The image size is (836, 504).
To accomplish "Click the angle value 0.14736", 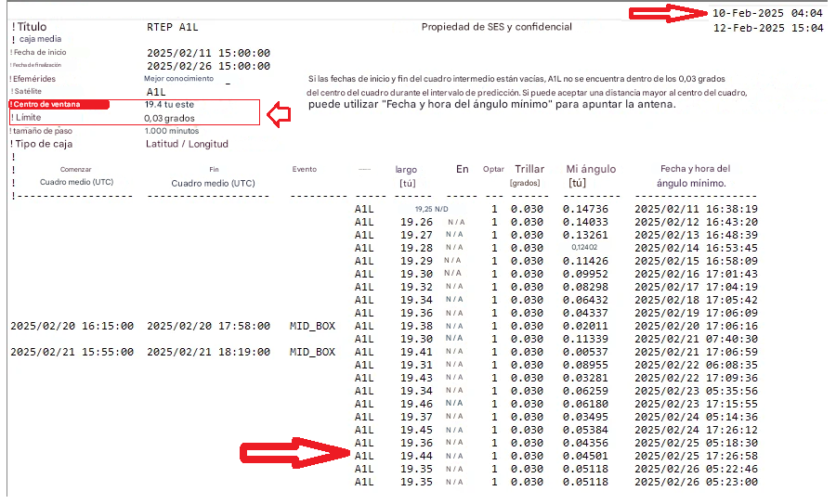I will coord(585,210).
